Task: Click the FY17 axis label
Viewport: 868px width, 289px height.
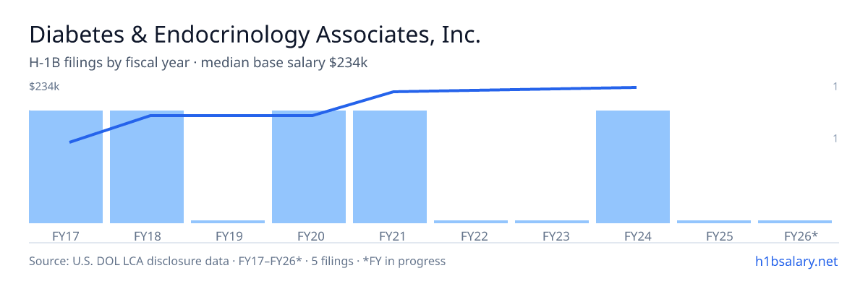Action: click(x=66, y=236)
